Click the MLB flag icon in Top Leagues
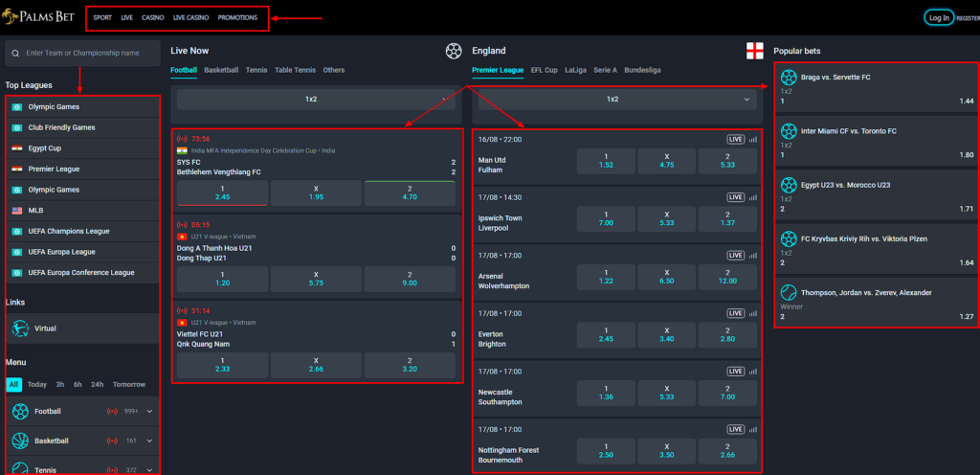The height and width of the screenshot is (475, 980). coord(16,211)
